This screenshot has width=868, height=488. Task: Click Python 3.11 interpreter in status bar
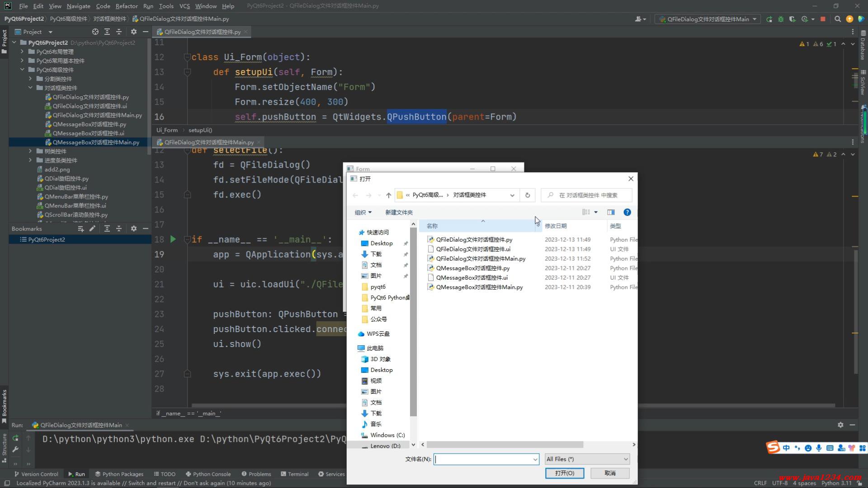836,483
